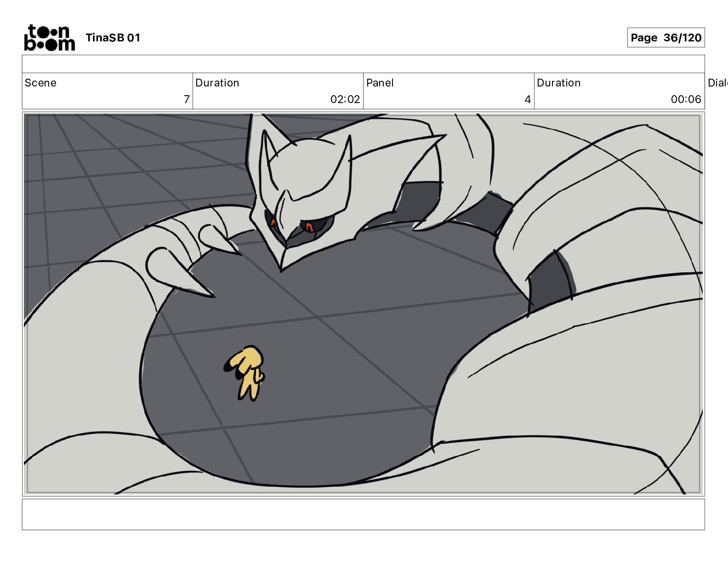Click the first Duration column label
Image resolution: width=728 pixels, height=563 pixels.
(x=217, y=83)
